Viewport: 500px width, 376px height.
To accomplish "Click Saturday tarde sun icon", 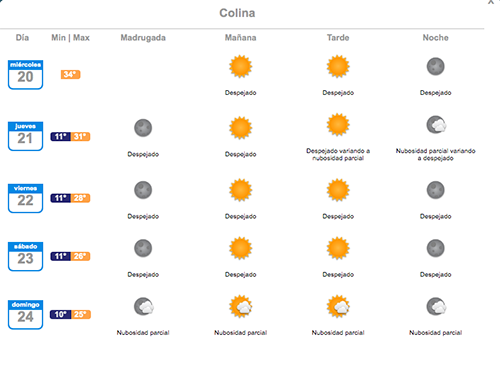I will pyautogui.click(x=338, y=248).
